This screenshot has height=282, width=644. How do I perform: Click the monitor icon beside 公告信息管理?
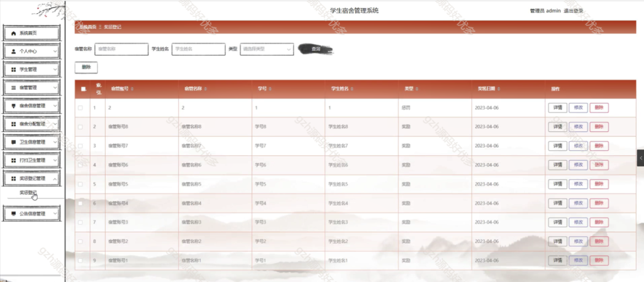14,214
